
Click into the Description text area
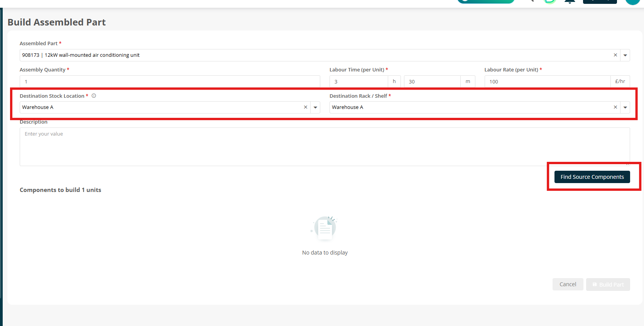coord(325,147)
